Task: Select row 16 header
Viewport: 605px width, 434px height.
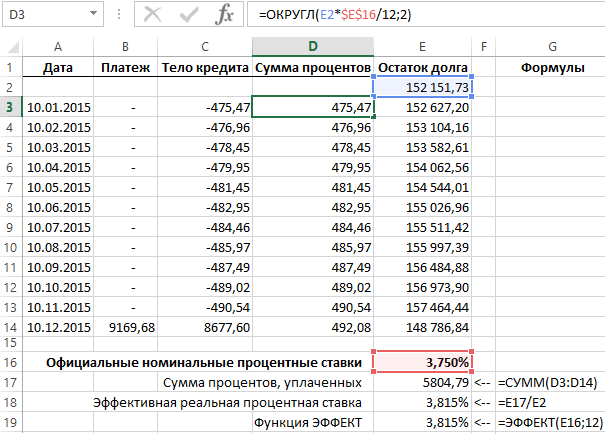Action: coord(11,362)
